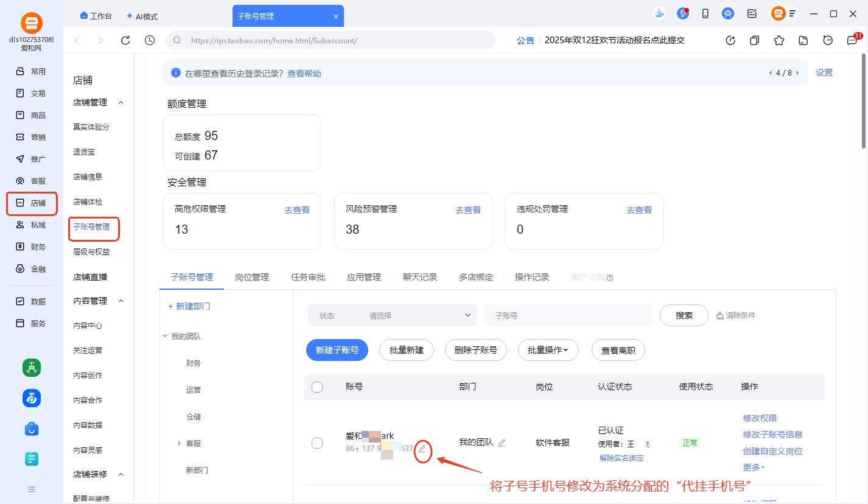This screenshot has height=504, width=868.
Task: Open messages icon with 31 badge
Action: (x=852, y=40)
